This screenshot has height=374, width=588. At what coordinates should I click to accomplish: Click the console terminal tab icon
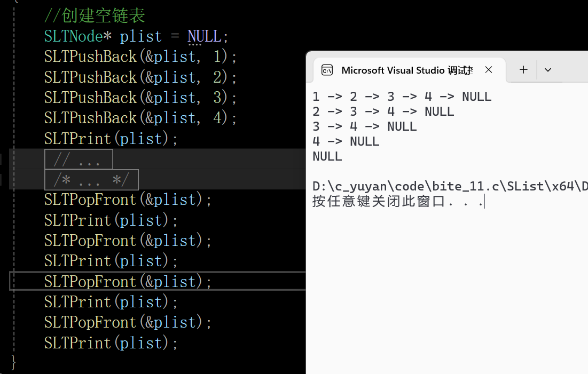[327, 70]
